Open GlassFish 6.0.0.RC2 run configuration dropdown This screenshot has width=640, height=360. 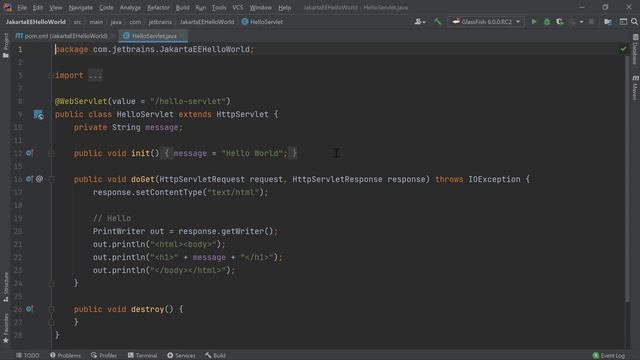[486, 22]
